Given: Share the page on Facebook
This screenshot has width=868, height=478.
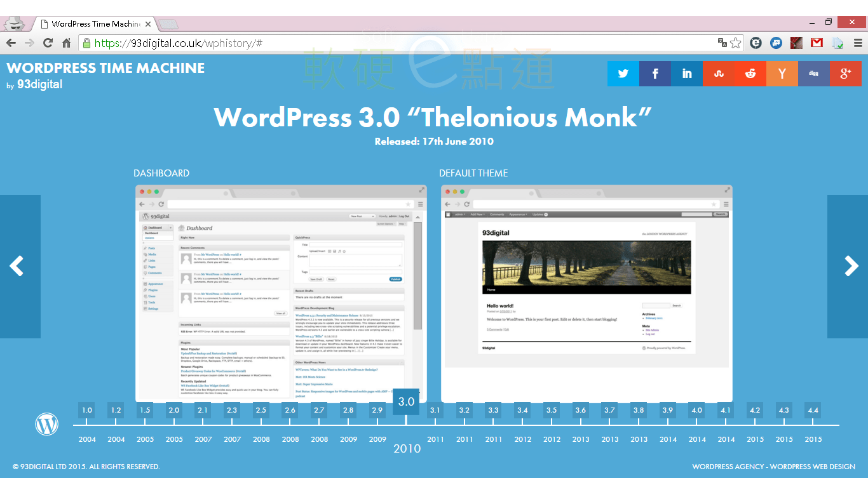Looking at the screenshot, I should (x=655, y=74).
